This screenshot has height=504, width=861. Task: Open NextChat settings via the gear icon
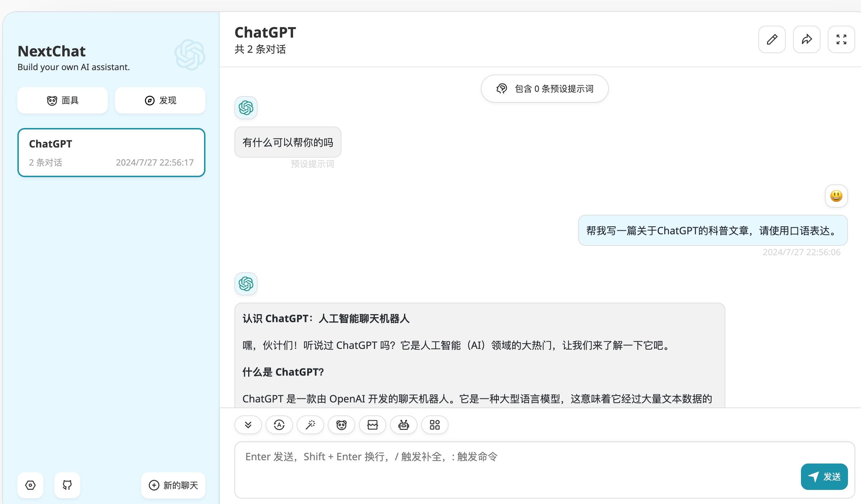pyautogui.click(x=30, y=485)
